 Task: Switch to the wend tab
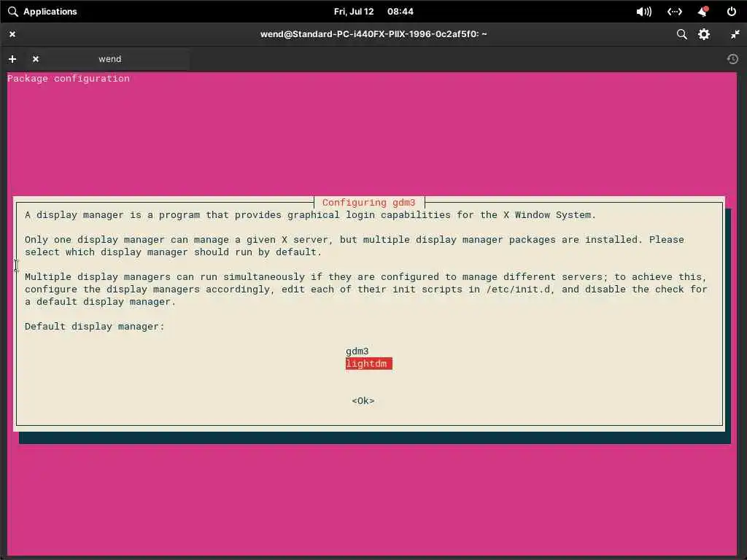click(109, 59)
